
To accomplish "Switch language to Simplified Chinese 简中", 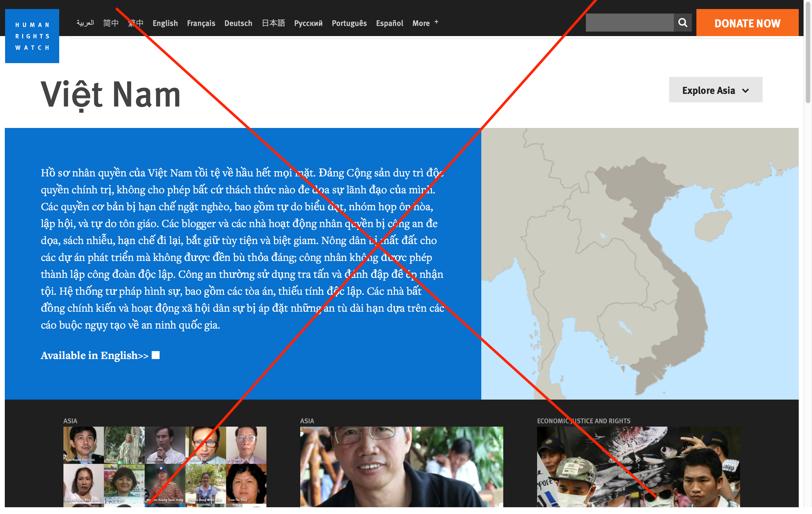I will click(111, 23).
